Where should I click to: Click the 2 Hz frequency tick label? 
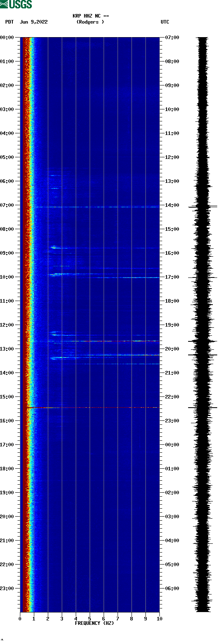click(x=48, y=619)
